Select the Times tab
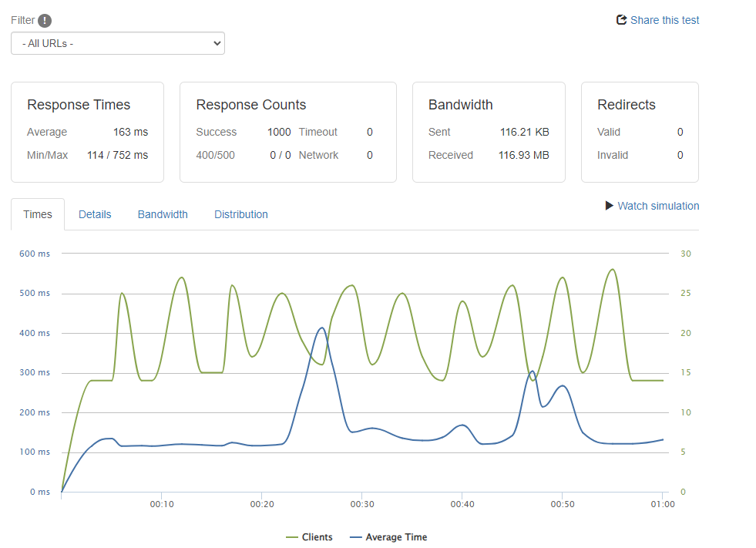The height and width of the screenshot is (548, 756). pos(38,214)
